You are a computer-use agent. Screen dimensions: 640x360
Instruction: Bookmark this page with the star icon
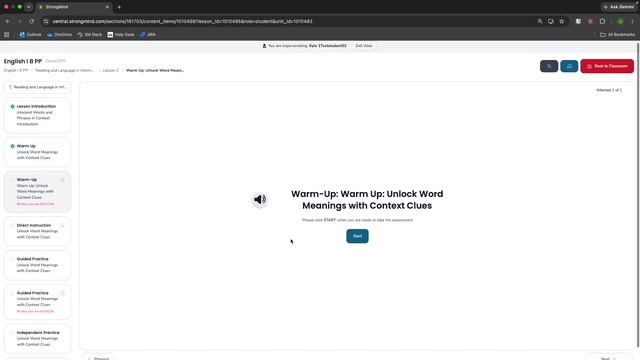pyautogui.click(x=562, y=21)
